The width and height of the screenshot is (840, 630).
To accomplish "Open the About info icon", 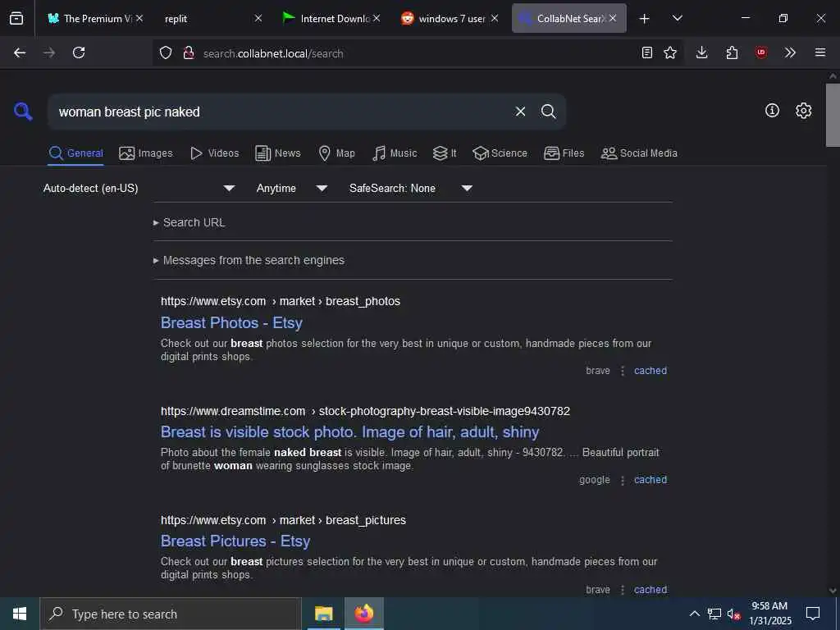I will click(x=772, y=111).
